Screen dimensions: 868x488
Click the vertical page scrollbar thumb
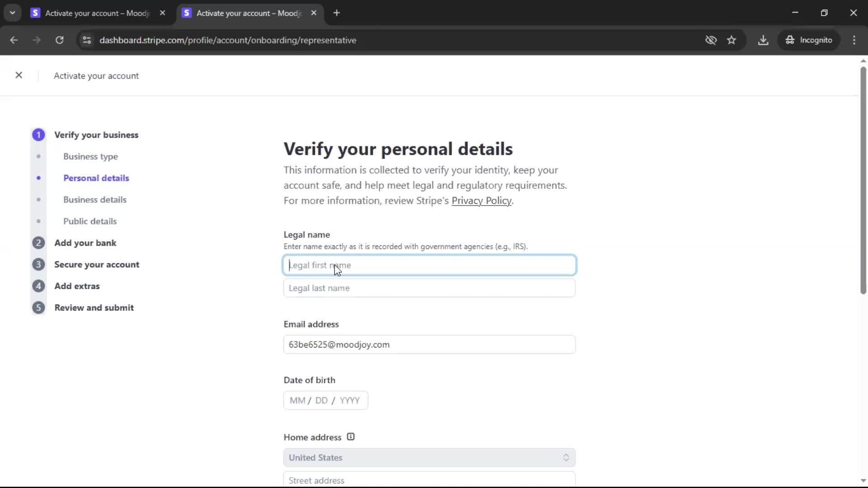863,181
